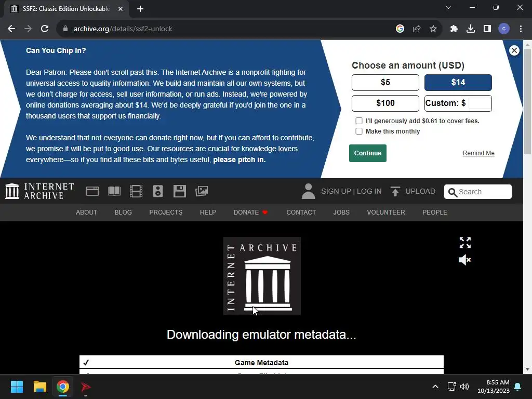Viewport: 532px width, 399px height.
Task: Click the address bar URL
Action: tap(123, 29)
